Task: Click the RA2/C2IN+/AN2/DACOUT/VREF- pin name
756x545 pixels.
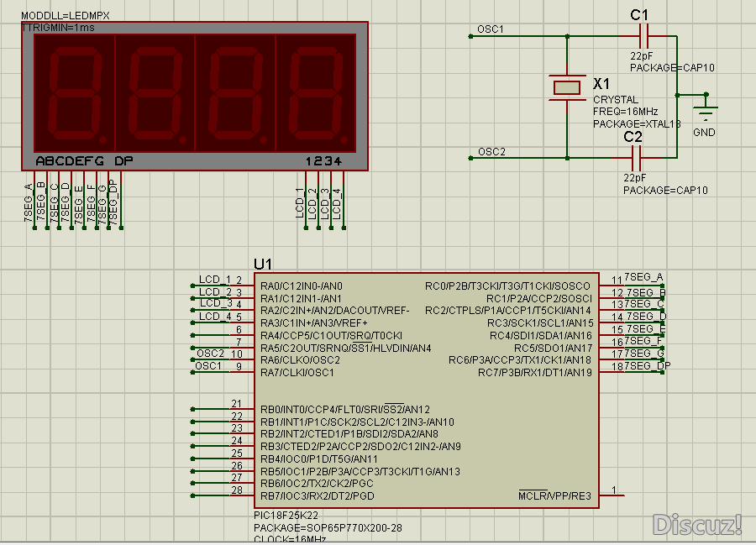Action: pos(335,311)
